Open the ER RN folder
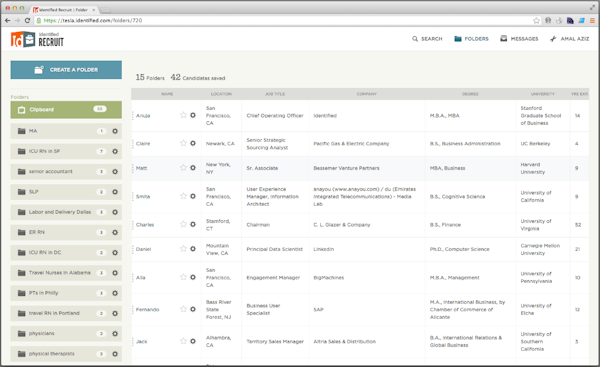600x367 pixels. click(66, 232)
